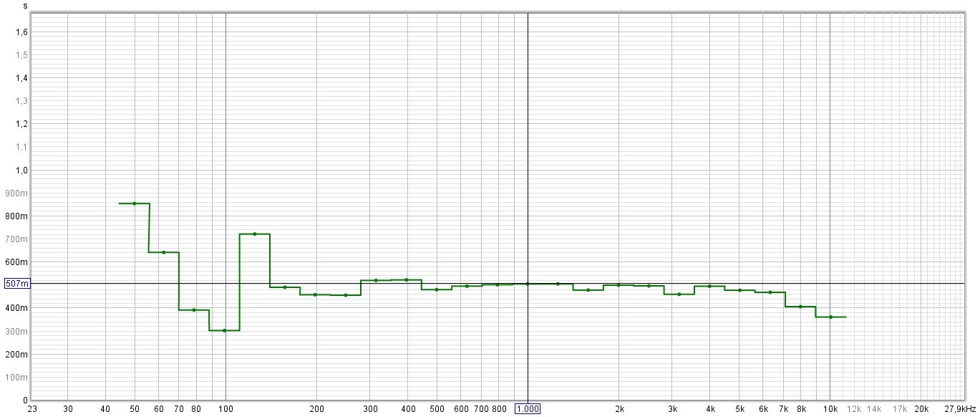The width and height of the screenshot is (980, 417).
Task: Click the 8k data point
Action: pos(800,307)
